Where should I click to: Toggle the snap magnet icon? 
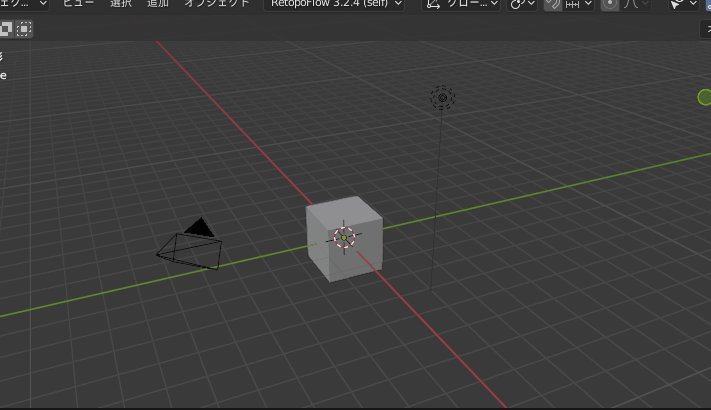553,4
